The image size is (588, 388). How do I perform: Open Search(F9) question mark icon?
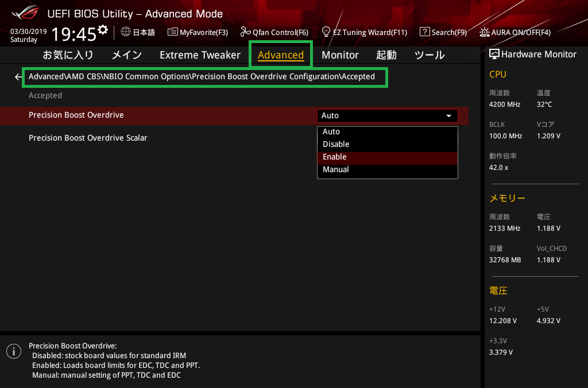424,32
